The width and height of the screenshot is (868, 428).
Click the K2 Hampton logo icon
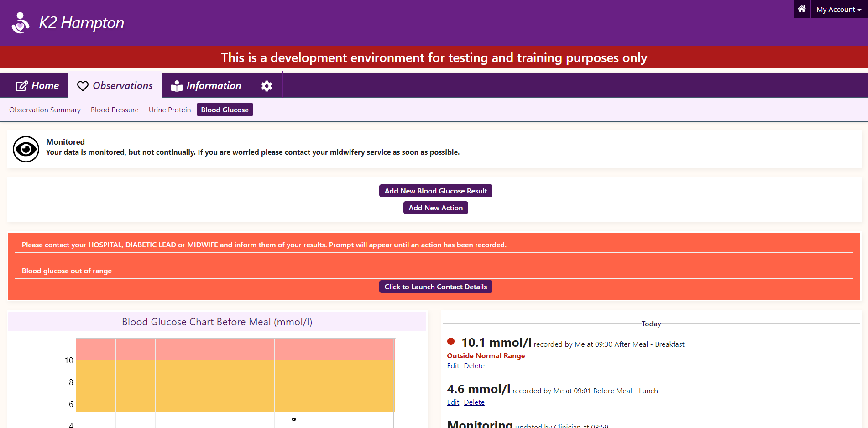pyautogui.click(x=21, y=23)
